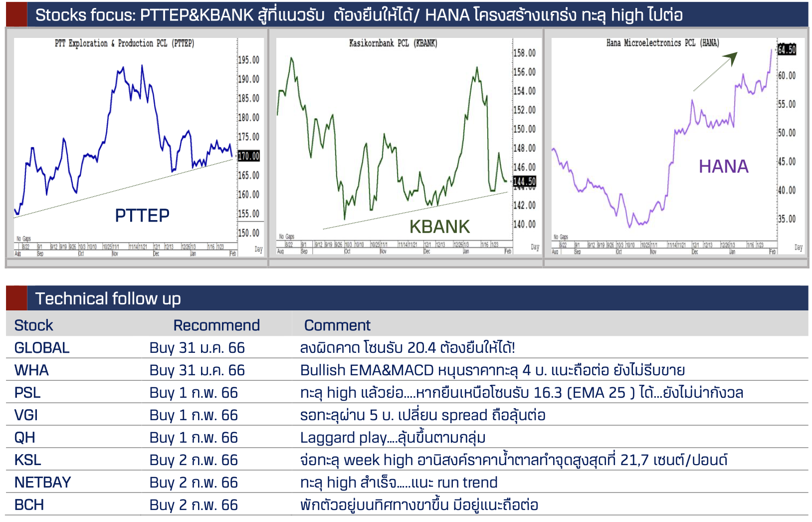This screenshot has height=522, width=812.
Task: Click the 170.00 price tag on PTTEP chart
Action: [x=249, y=156]
